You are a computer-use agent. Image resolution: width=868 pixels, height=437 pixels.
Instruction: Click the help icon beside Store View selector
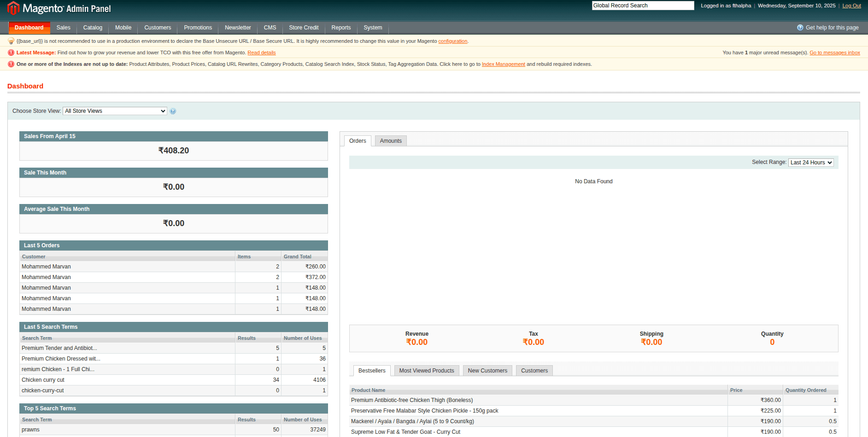[173, 111]
